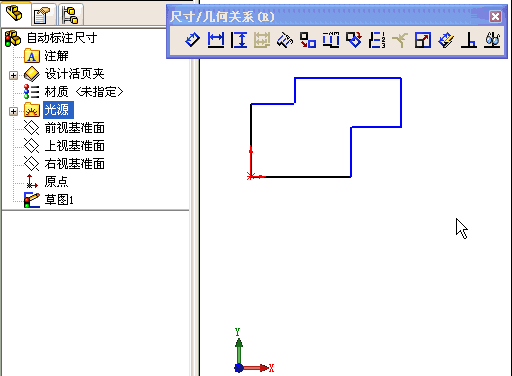
Task: Select the 材质 <未指定> item
Action: [74, 92]
